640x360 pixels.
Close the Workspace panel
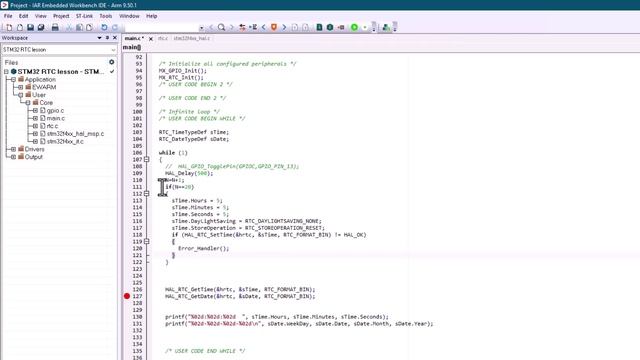click(115, 38)
